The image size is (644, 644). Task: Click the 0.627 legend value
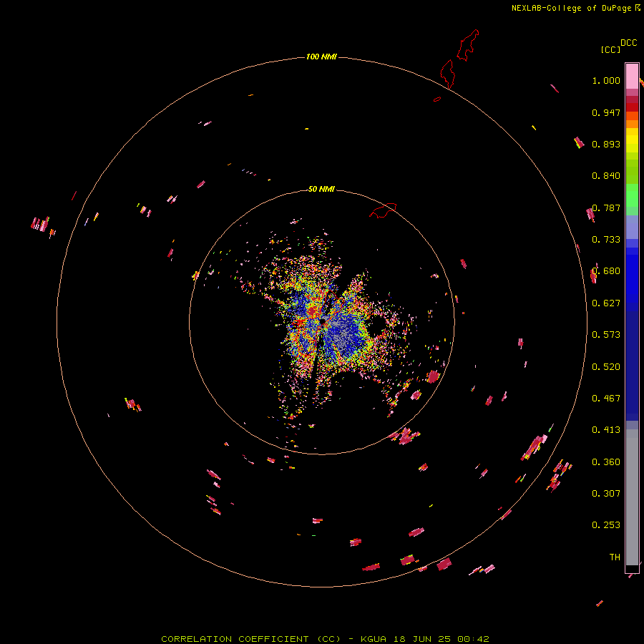pos(606,303)
